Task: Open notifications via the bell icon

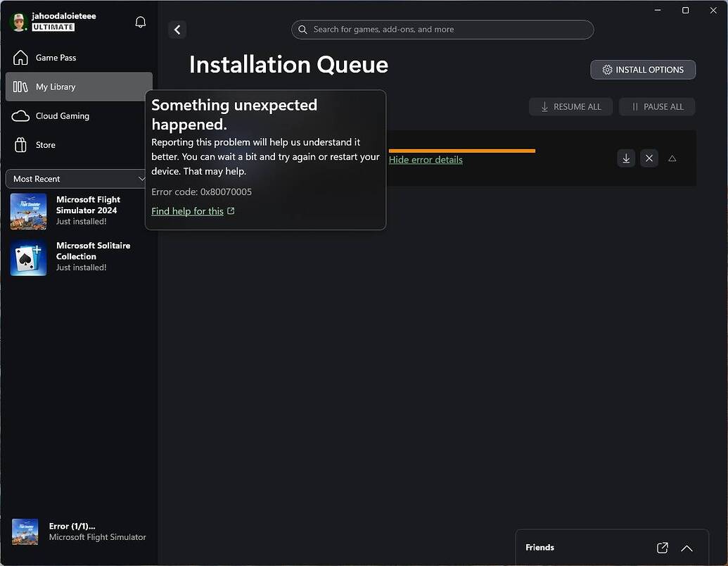Action: (140, 22)
